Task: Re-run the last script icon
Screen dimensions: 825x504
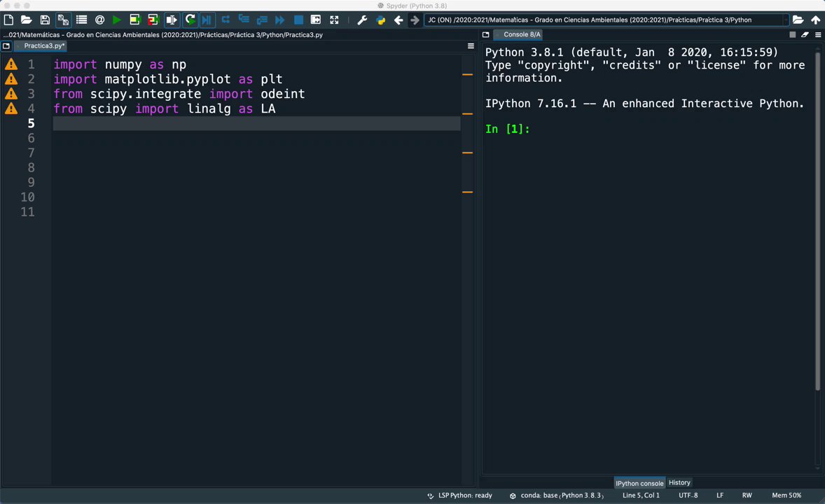Action: pos(190,20)
